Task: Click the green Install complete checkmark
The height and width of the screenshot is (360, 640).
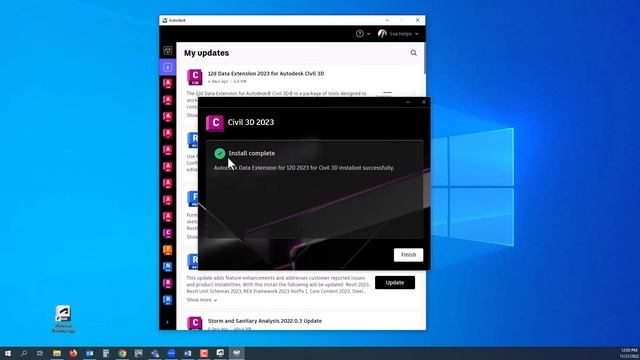Action: (x=220, y=153)
